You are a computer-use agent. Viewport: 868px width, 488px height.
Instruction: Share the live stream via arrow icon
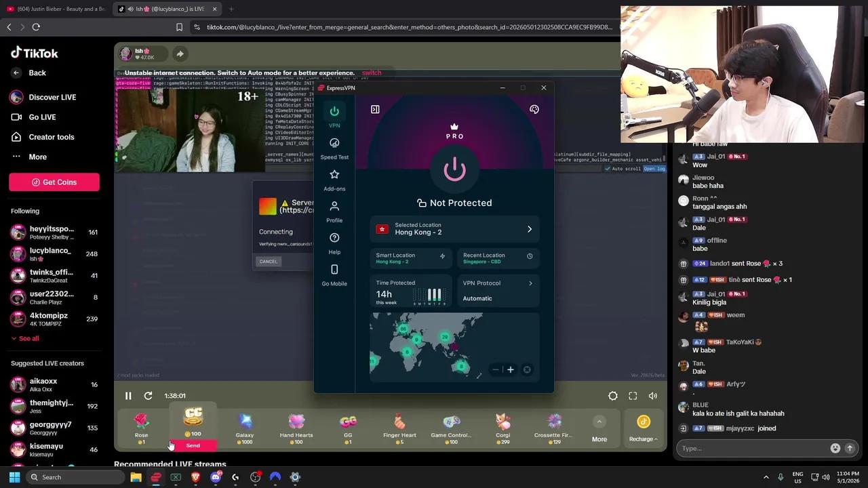point(180,54)
